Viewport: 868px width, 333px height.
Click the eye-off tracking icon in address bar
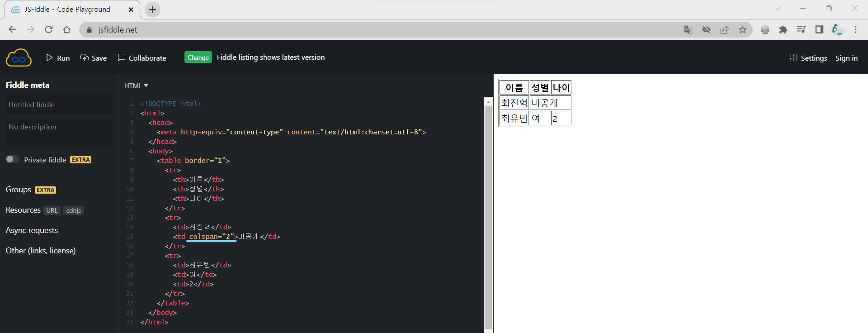coord(706,29)
